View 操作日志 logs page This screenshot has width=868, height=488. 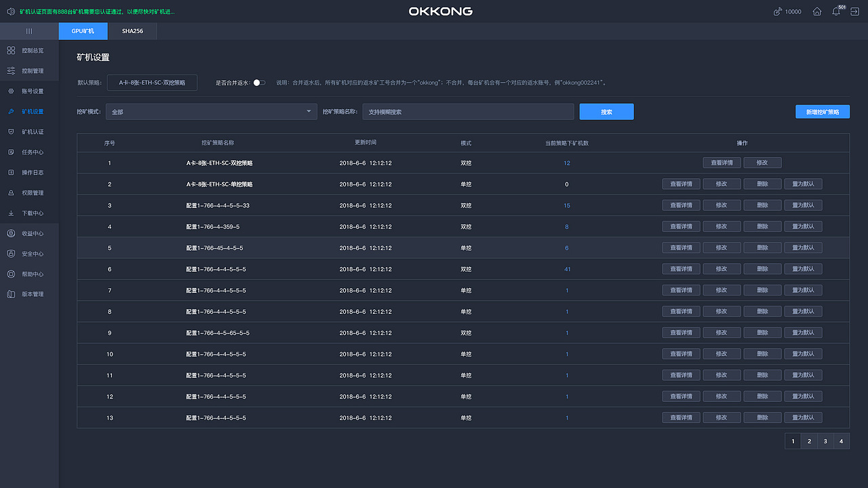pos(31,171)
